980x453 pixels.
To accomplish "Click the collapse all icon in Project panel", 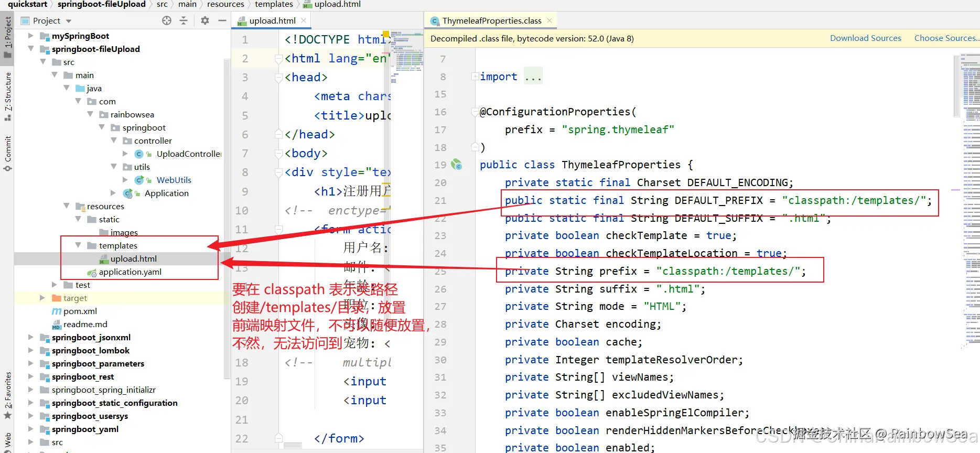I will pos(184,20).
